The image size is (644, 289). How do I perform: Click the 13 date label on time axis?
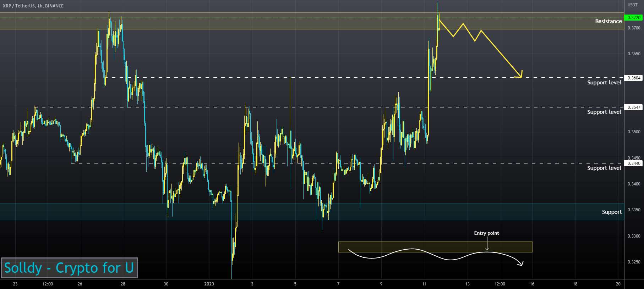[x=468, y=284]
